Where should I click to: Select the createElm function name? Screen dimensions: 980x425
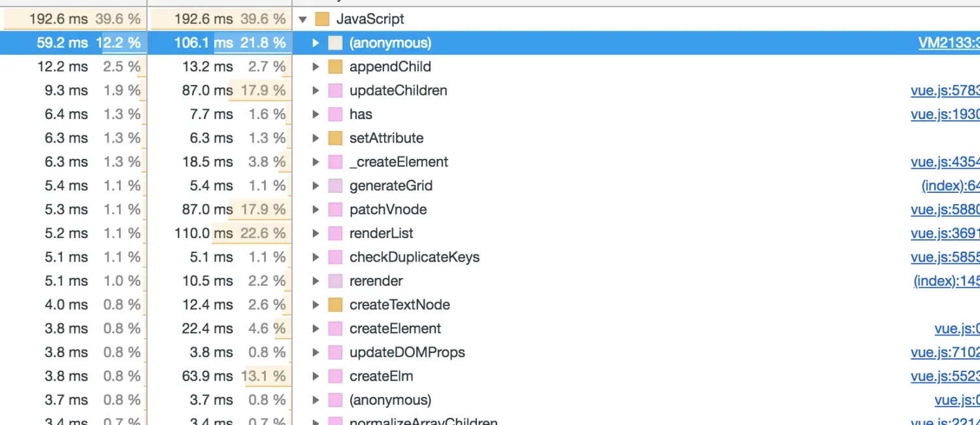[x=382, y=377]
